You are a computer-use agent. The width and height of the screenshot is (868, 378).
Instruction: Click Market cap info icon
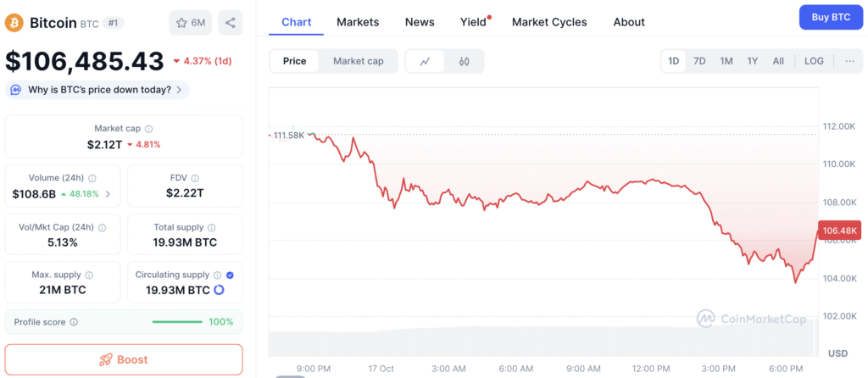(149, 129)
